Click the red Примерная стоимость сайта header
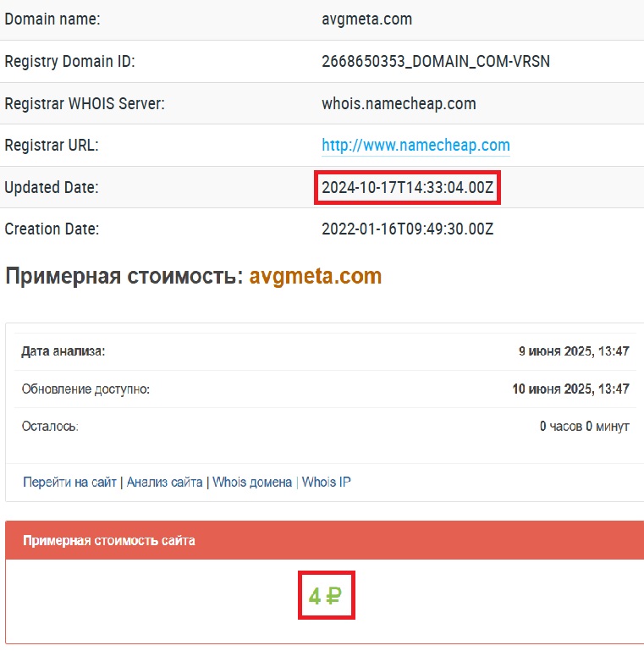The width and height of the screenshot is (644, 651). point(109,540)
